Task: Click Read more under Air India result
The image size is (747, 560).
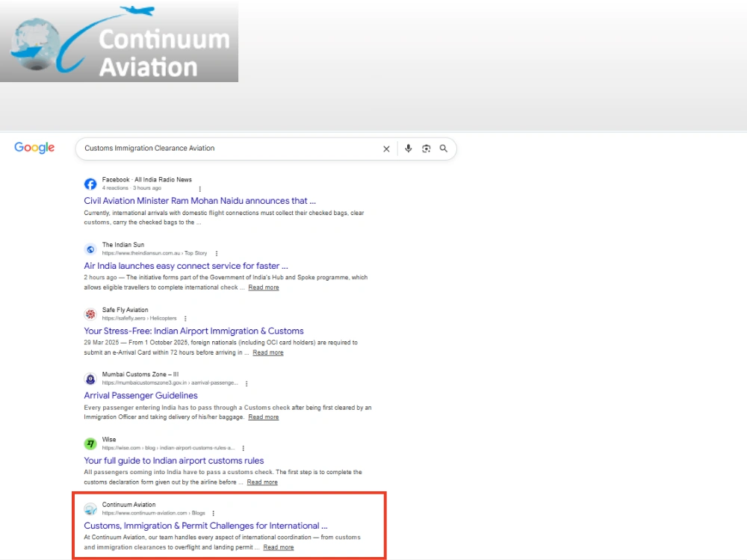Action: [x=264, y=287]
